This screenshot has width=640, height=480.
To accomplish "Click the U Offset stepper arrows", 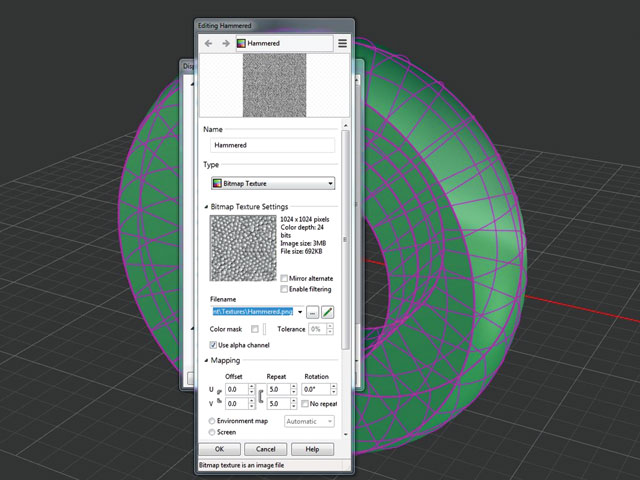I will 252,389.
